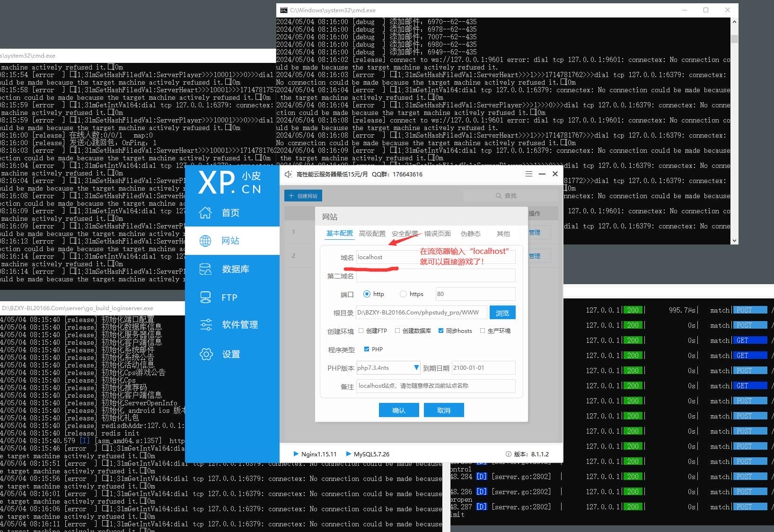
Task: Switch to the 伪静态 tab
Action: click(x=470, y=234)
